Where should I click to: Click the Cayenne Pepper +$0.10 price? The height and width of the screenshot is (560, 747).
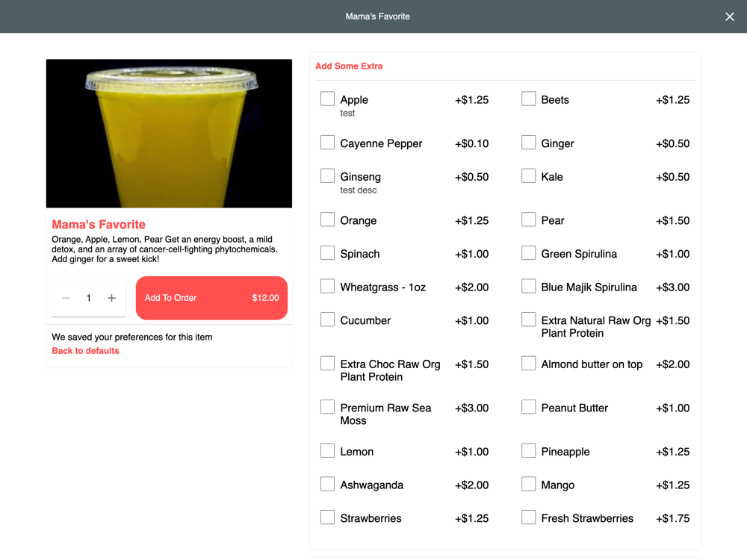(471, 144)
